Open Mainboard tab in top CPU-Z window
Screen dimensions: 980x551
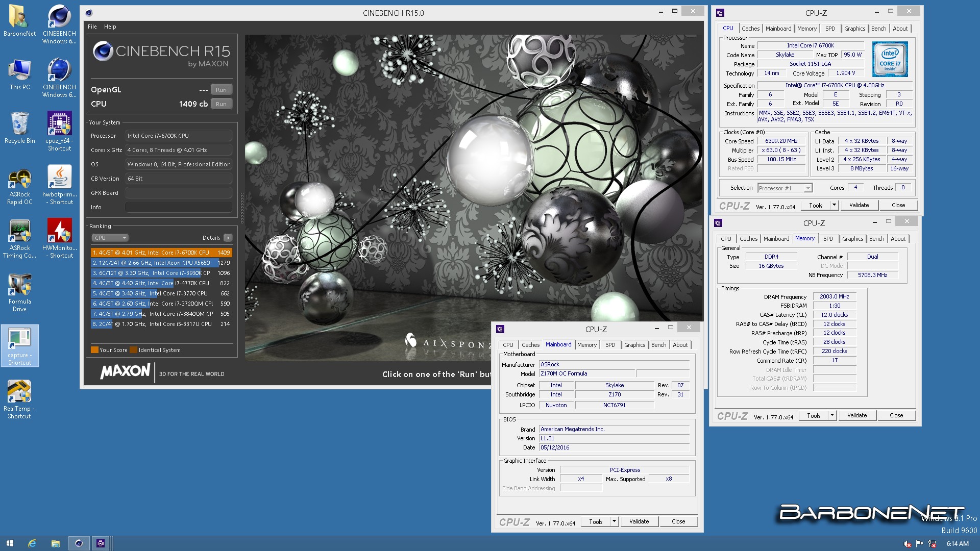click(x=778, y=29)
